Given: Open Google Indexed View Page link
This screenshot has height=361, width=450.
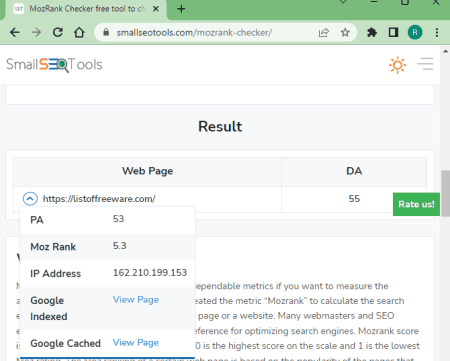Looking at the screenshot, I should pos(136,300).
